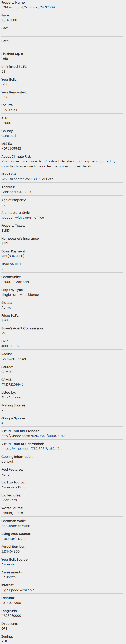Click the Architectural Style value text
This screenshot has height=644, width=126.
tap(23, 218)
